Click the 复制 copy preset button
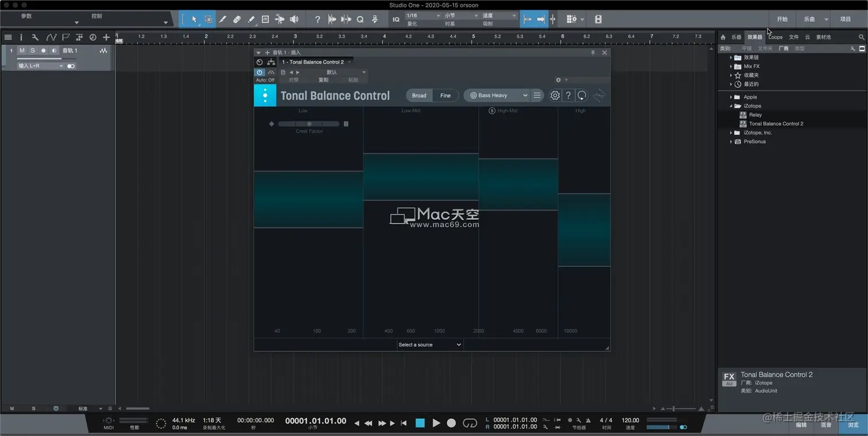Viewport: 868px width, 436px height. [324, 80]
